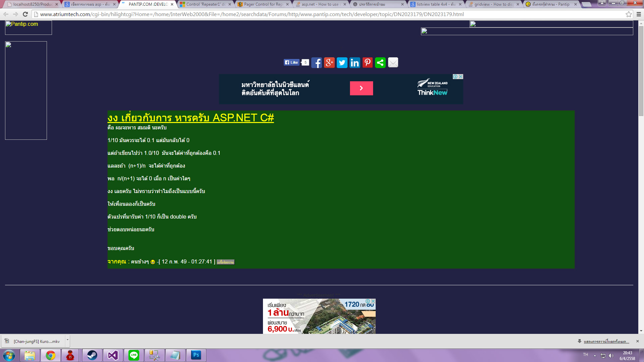Screen dimensions: 644x362
Task: Expand the download item options arrow
Action: click(x=67, y=341)
